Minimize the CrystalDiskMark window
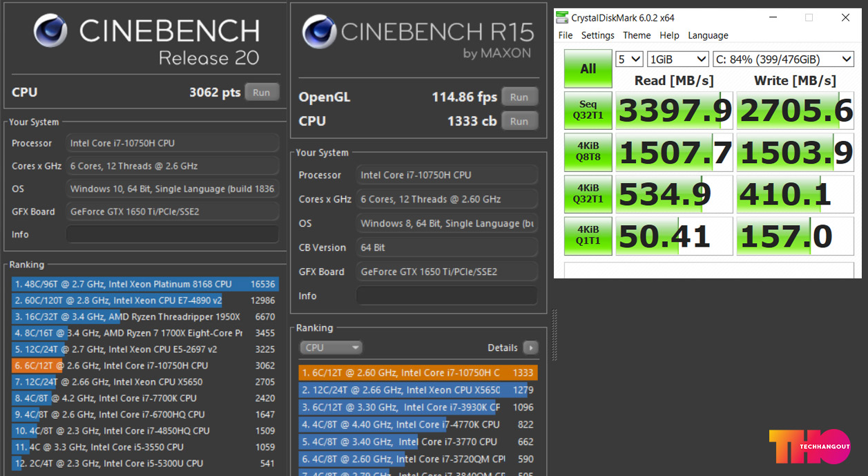 [x=773, y=18]
